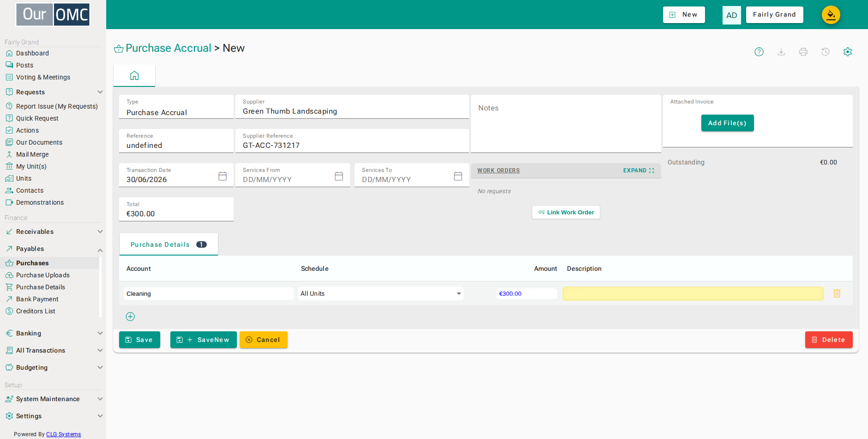
Task: Open Purchase Uploads
Action: (x=43, y=275)
